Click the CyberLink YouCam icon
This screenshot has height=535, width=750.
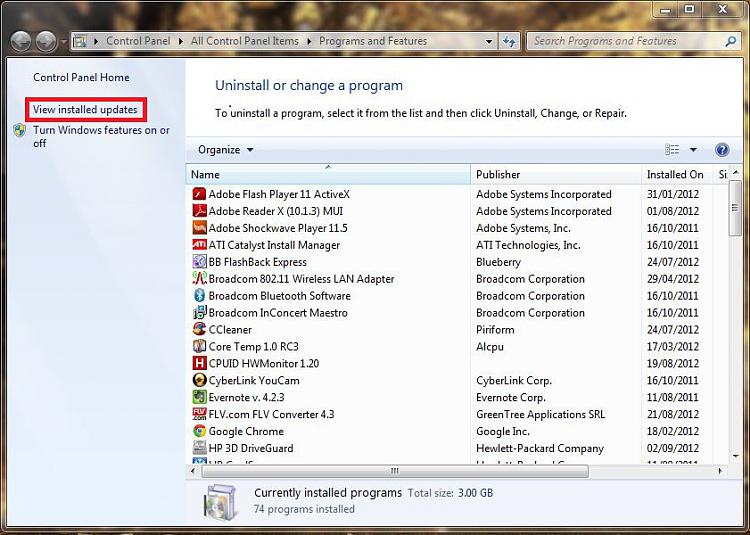pyautogui.click(x=199, y=381)
